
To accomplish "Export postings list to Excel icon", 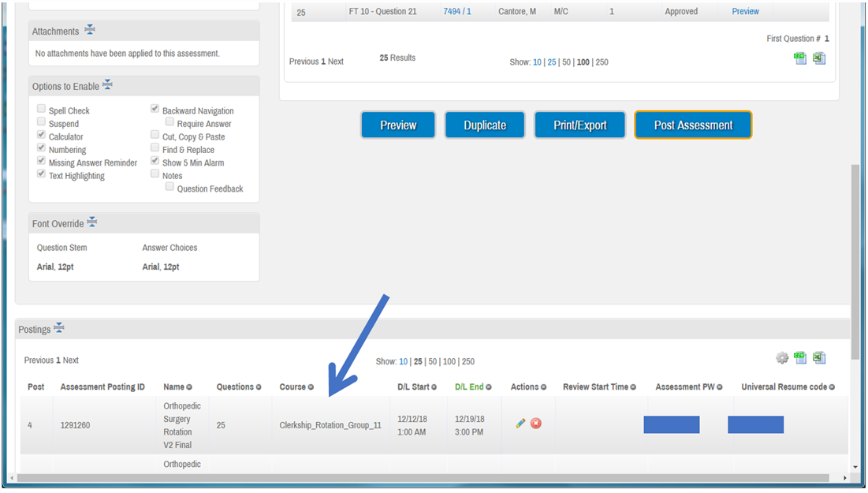I will (819, 358).
